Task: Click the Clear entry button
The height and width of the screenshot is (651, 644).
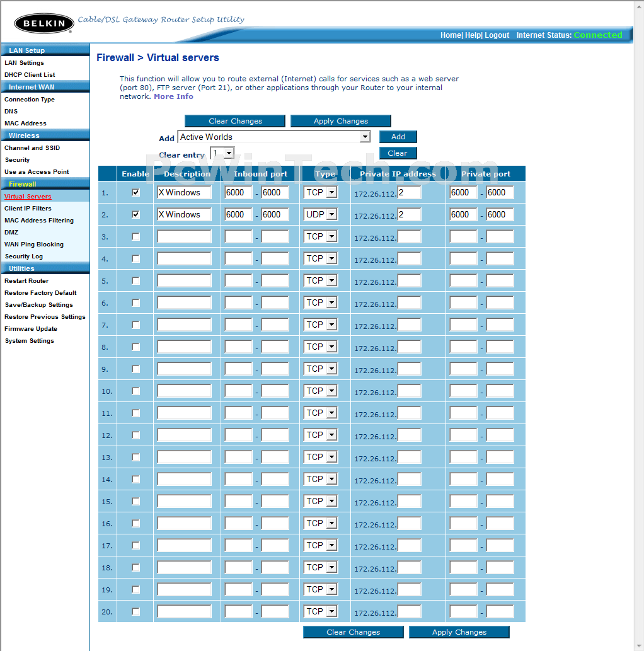Action: pyautogui.click(x=398, y=153)
